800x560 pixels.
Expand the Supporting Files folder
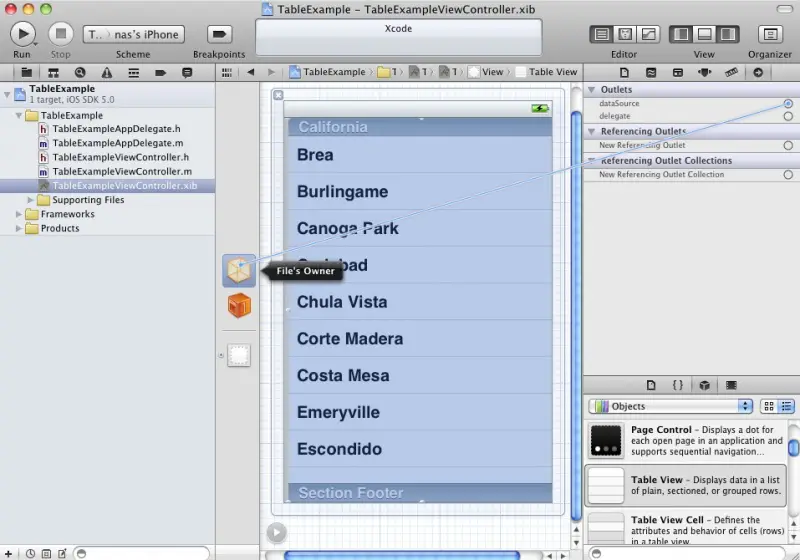click(x=31, y=200)
